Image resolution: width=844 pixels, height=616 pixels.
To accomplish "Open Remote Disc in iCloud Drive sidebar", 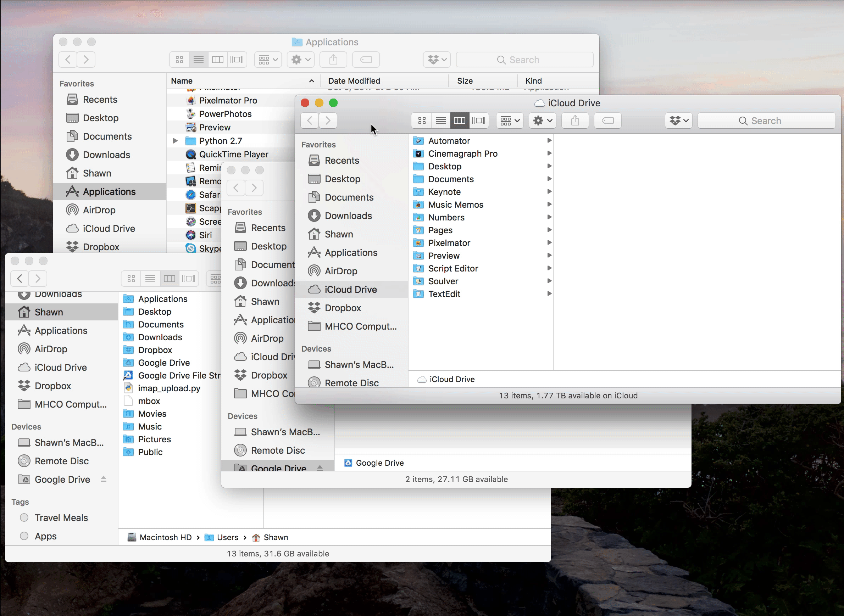I will click(351, 383).
